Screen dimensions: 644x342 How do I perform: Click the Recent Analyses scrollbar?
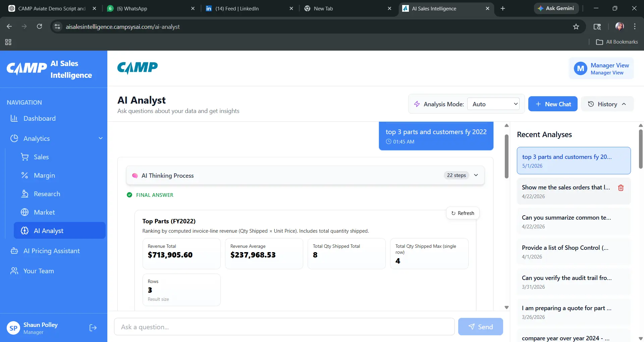click(641, 149)
